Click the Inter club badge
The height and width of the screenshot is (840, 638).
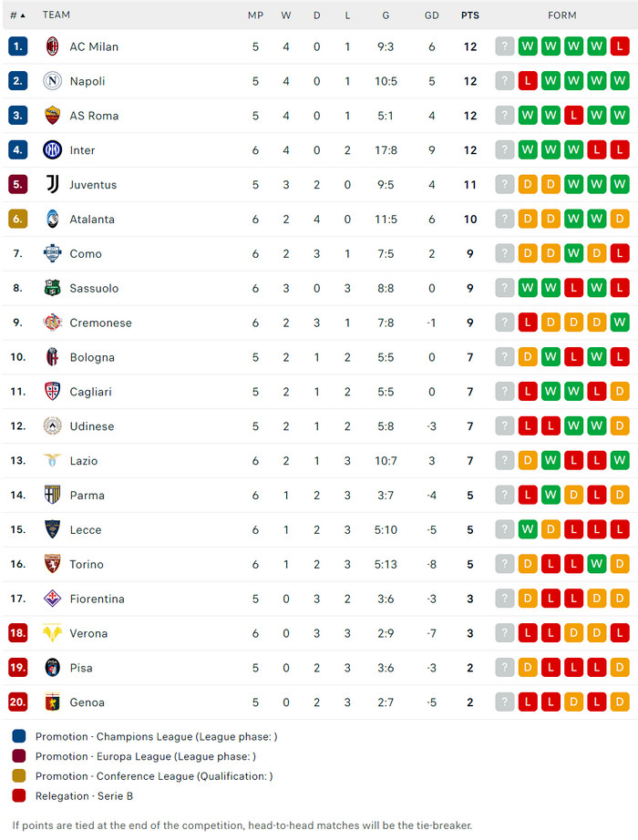pos(53,150)
